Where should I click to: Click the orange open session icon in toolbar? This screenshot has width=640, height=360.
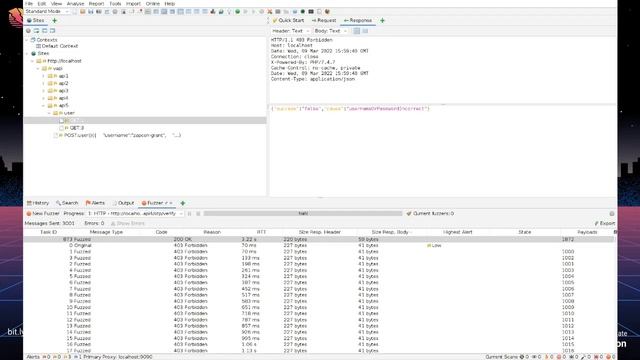point(82,11)
